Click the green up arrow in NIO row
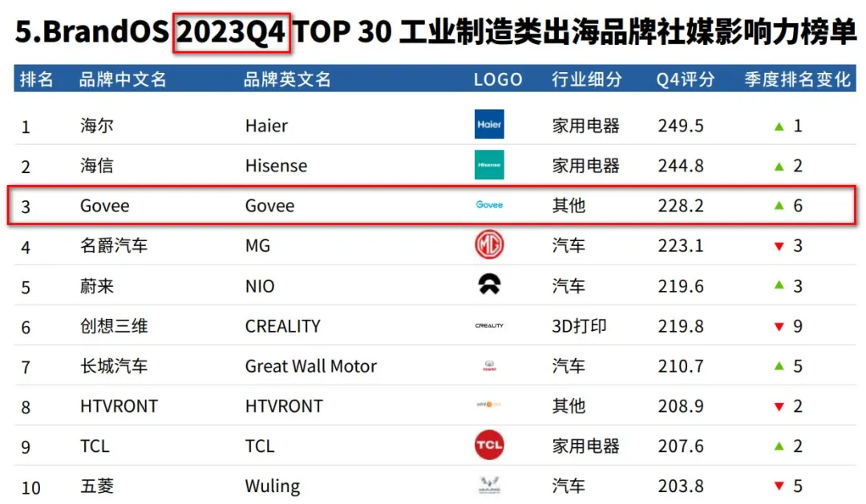The width and height of the screenshot is (866, 504). click(779, 284)
